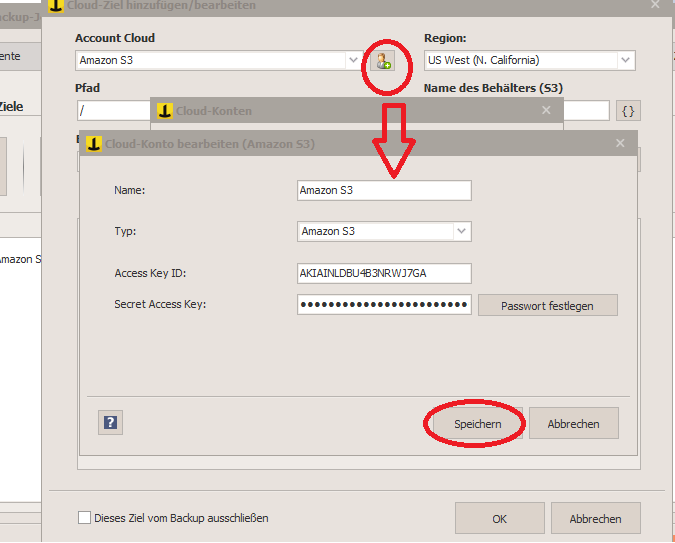Click the 'Secret Access Key:' label
The image size is (675, 543).
tap(160, 304)
